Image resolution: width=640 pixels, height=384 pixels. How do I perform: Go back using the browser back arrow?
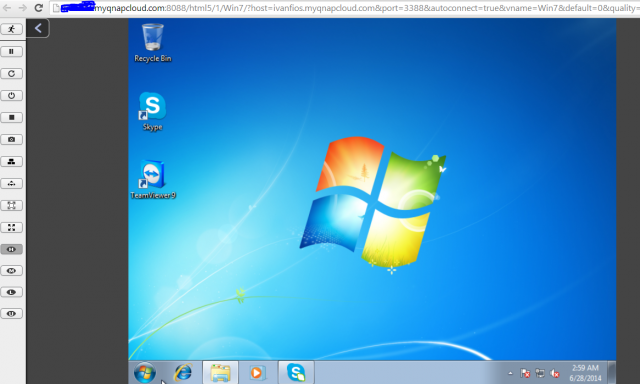coord(7,8)
